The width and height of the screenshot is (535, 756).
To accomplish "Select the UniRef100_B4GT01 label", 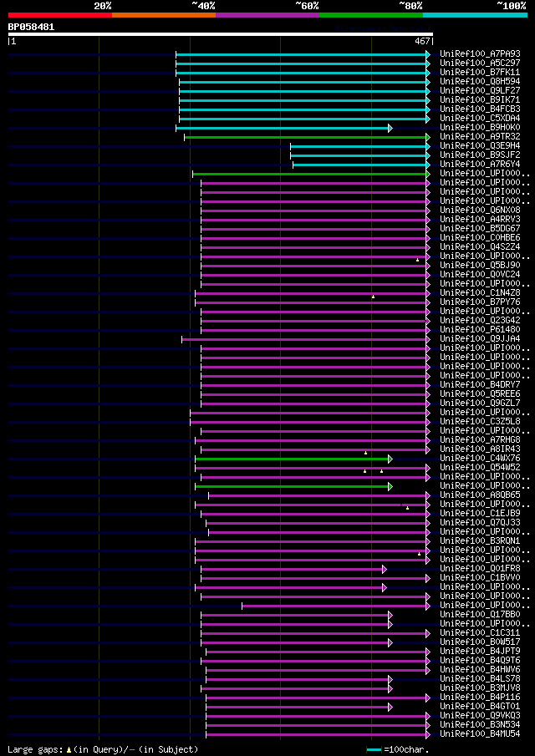I will click(480, 705).
